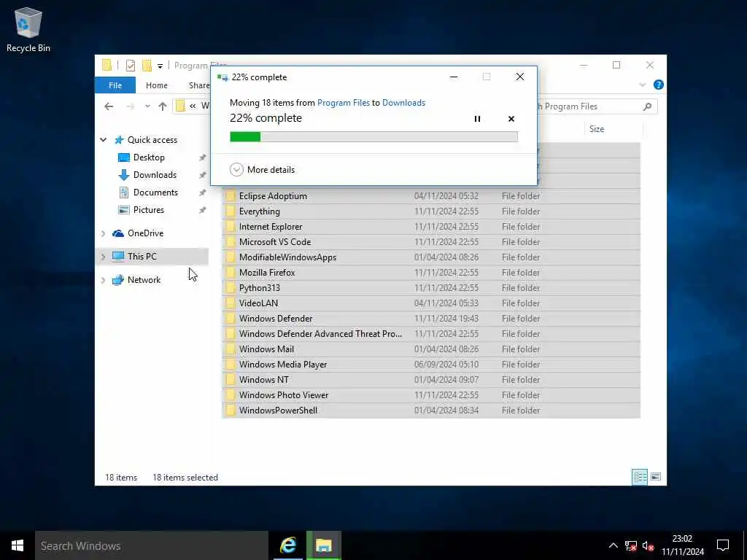This screenshot has width=747, height=560.
Task: Select the Microsoft VS Code folder icon
Action: click(231, 242)
